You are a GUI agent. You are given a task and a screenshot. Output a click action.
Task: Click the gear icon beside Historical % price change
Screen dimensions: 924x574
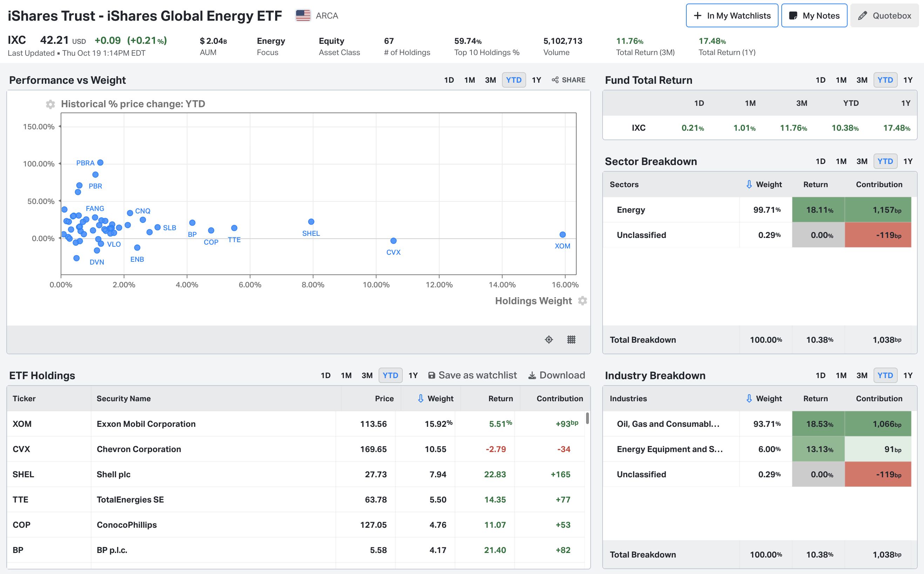point(50,104)
